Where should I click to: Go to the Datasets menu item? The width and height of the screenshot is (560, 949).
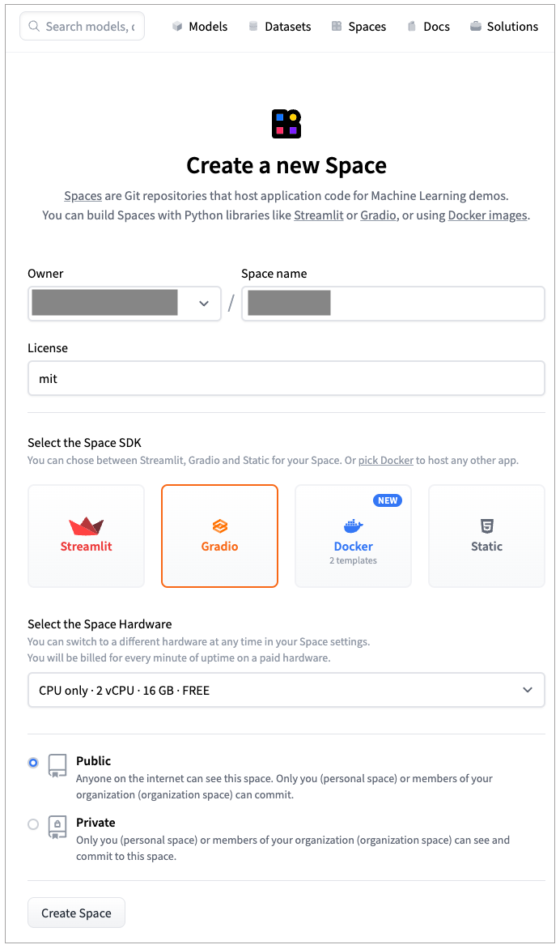279,27
